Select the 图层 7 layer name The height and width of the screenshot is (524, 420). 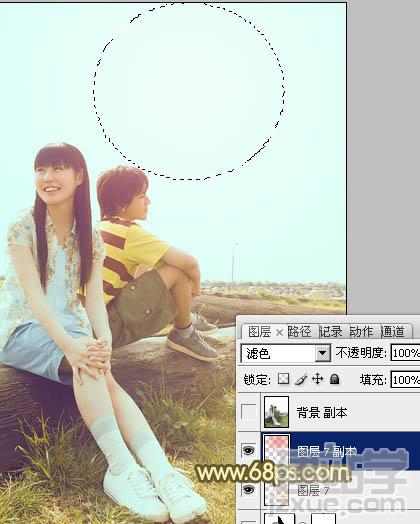point(313,490)
